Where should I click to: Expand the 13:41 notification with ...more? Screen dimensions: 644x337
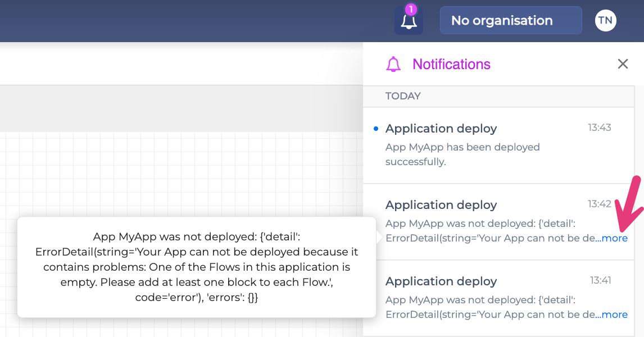[x=612, y=315]
